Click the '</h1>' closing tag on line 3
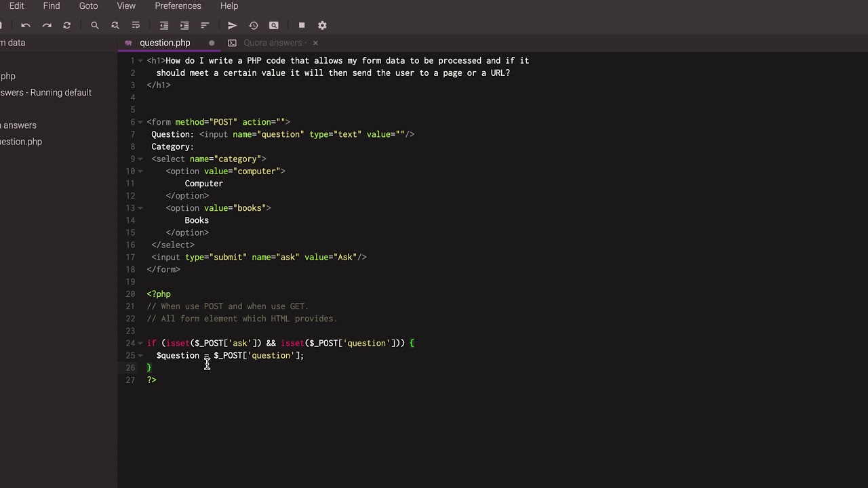 pyautogui.click(x=159, y=85)
